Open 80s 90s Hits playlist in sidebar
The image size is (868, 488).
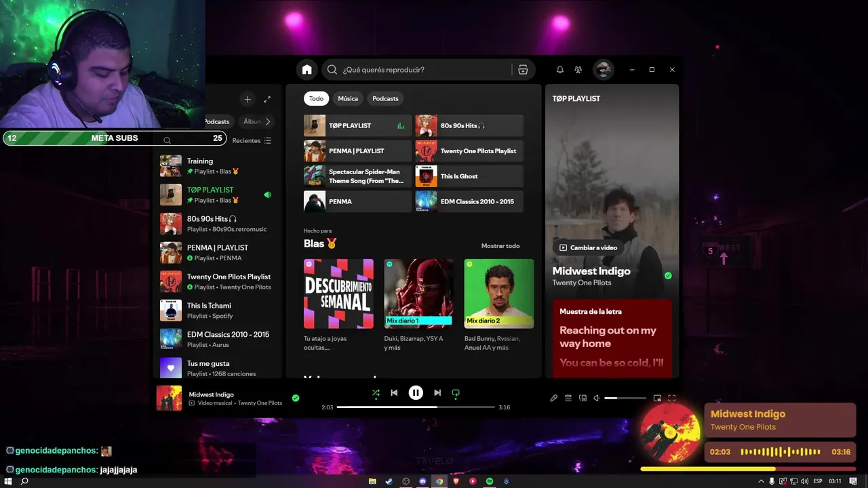coord(218,224)
